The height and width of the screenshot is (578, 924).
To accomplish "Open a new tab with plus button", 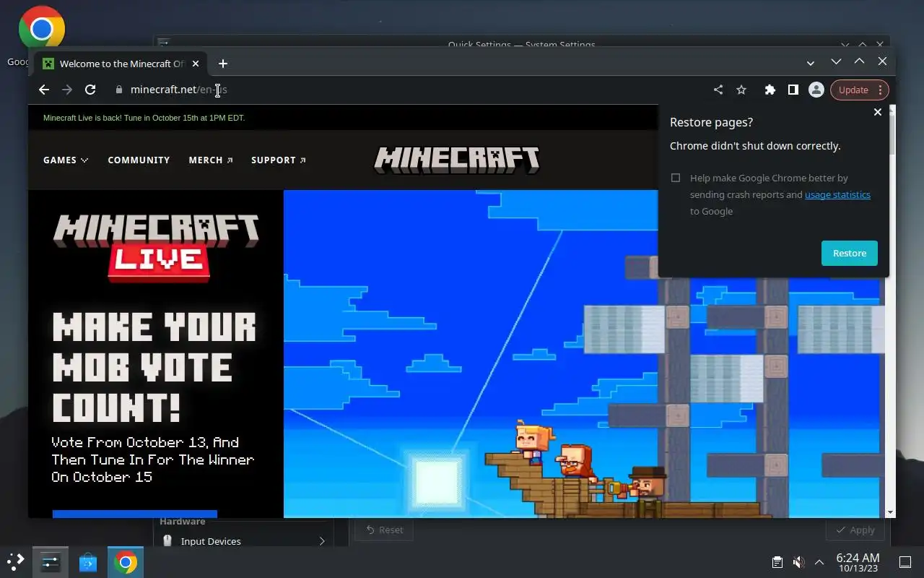I will 223,64.
